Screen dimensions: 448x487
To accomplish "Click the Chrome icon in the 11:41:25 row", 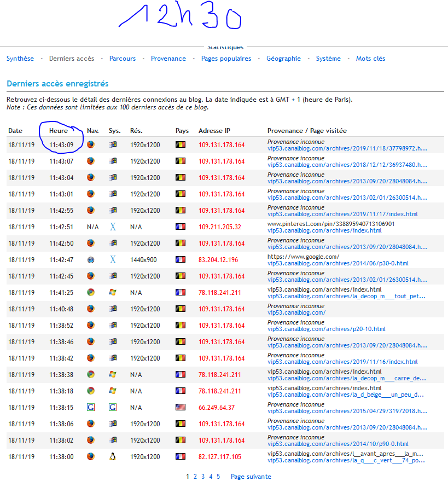I will [91, 292].
